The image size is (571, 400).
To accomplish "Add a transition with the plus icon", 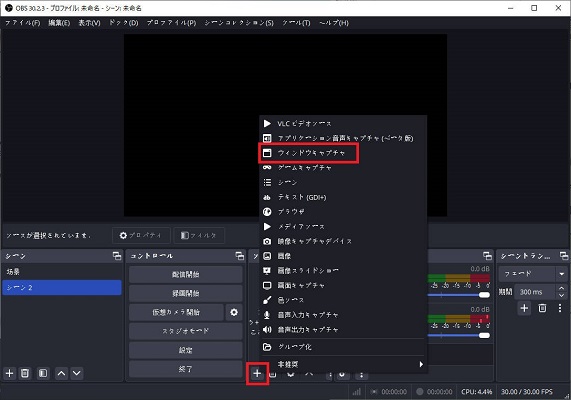I will 524,308.
